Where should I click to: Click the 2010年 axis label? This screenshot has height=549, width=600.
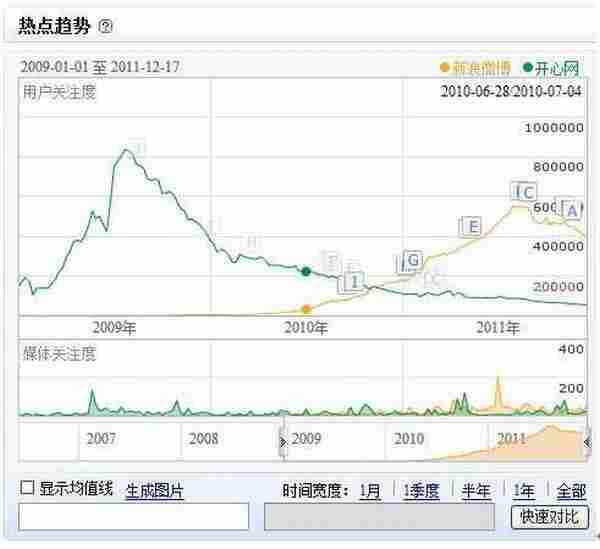click(306, 328)
